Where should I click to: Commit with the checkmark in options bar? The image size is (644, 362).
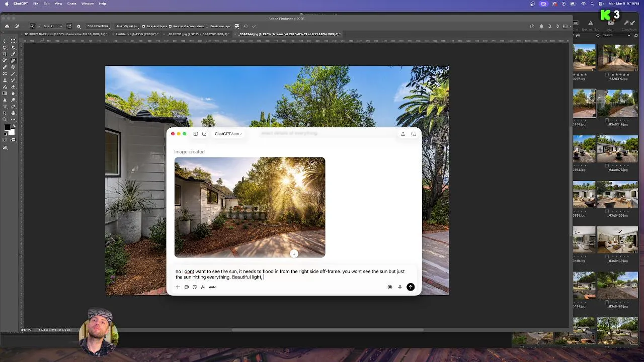(x=254, y=26)
